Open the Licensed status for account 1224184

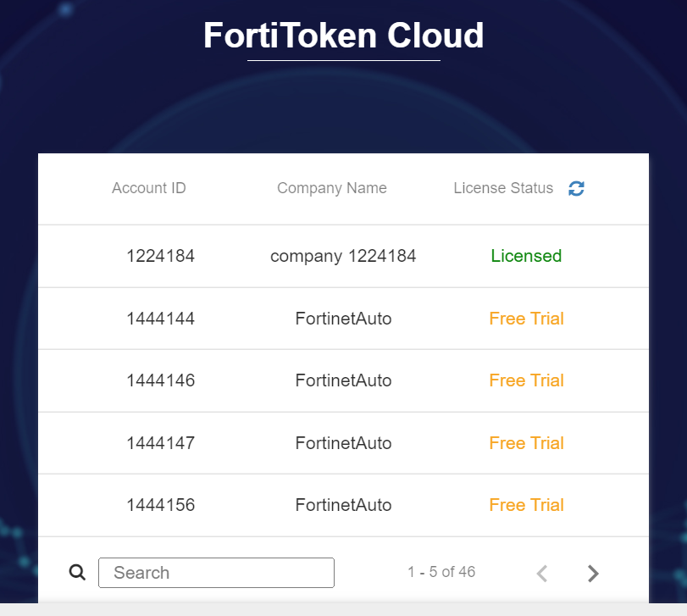point(526,256)
